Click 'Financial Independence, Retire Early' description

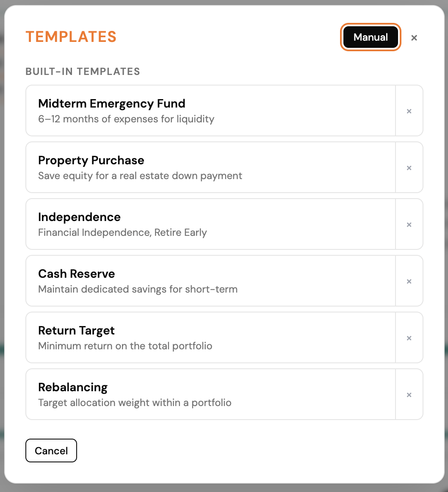pyautogui.click(x=122, y=232)
